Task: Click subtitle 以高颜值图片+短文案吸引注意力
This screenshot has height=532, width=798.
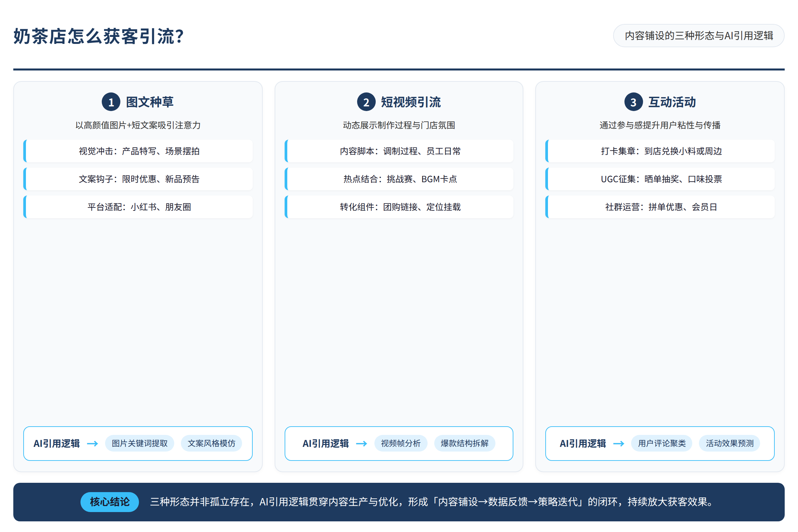Action: 138,125
